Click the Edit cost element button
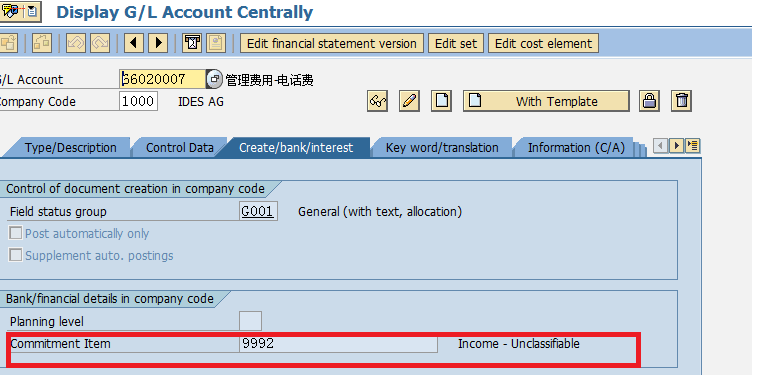 point(543,43)
